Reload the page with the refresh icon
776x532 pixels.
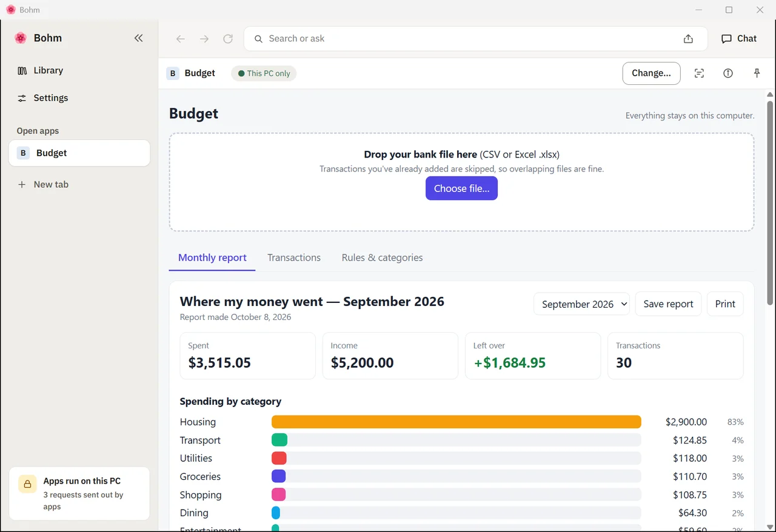[x=228, y=39]
